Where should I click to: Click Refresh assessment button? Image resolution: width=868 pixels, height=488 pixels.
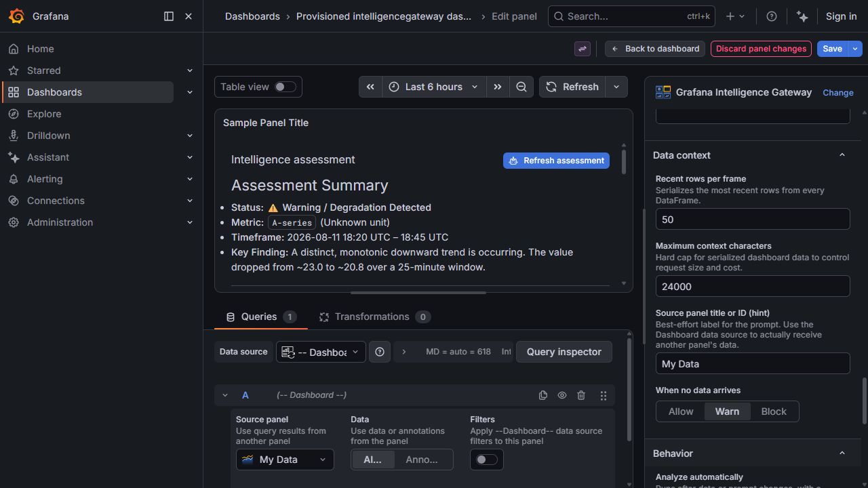click(556, 161)
